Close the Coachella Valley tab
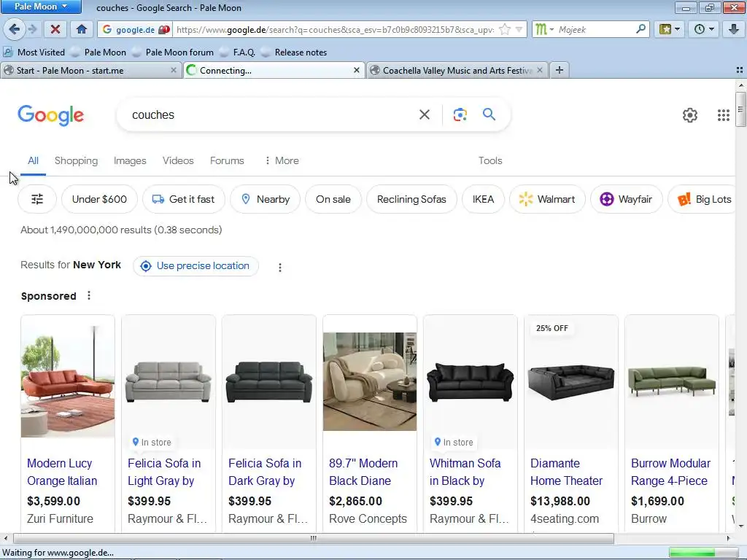 click(539, 70)
